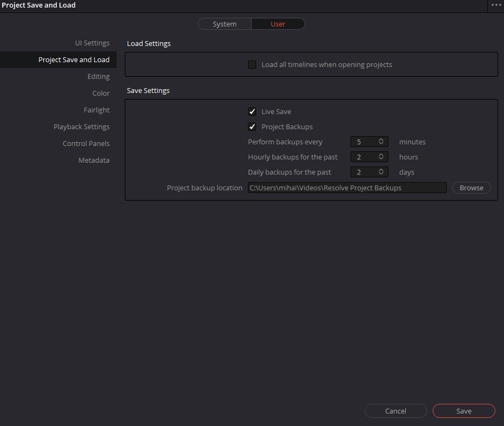
Task: Open Control Panels section
Action: click(86, 143)
